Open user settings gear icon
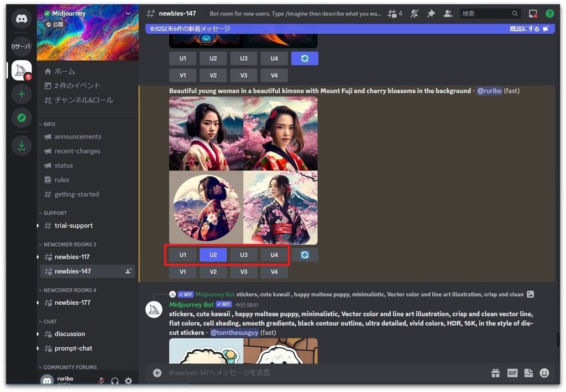 point(128,380)
